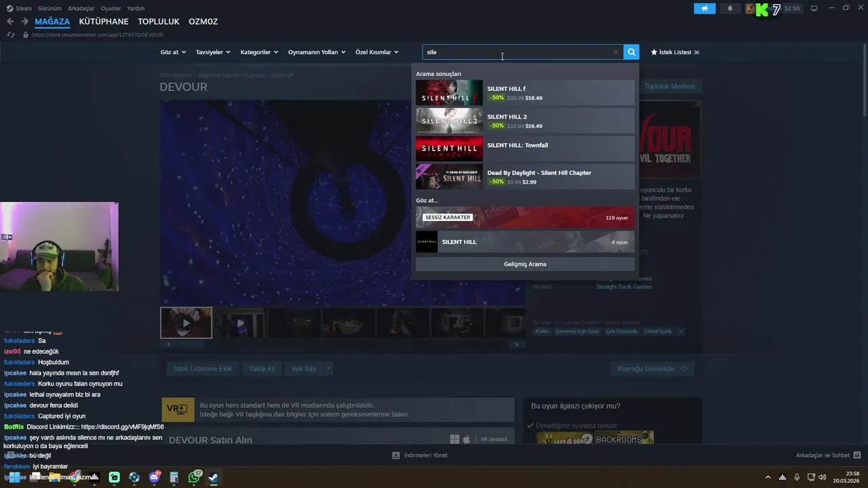Screen dimensions: 868x488
Task: Open the Arkadaşlar menu
Action: 81,8
